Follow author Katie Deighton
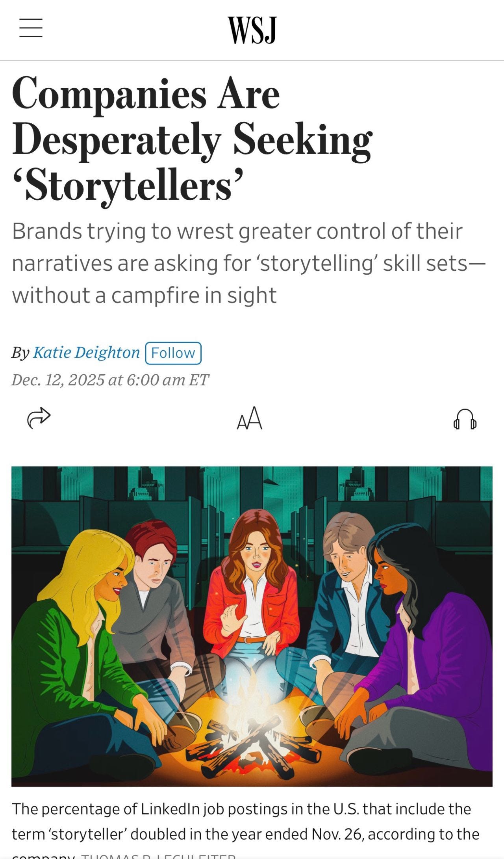The image size is (504, 859). click(173, 353)
